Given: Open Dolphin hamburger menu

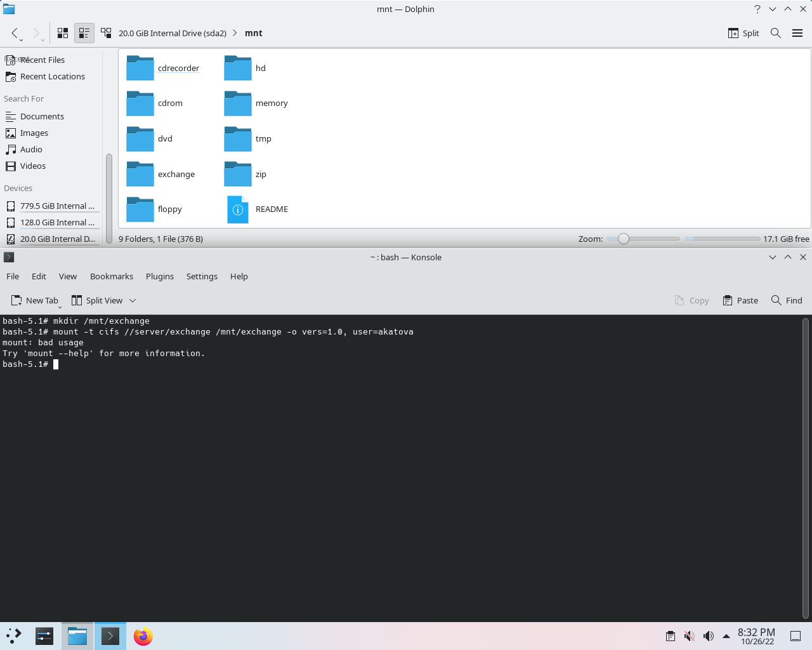Looking at the screenshot, I should point(797,33).
